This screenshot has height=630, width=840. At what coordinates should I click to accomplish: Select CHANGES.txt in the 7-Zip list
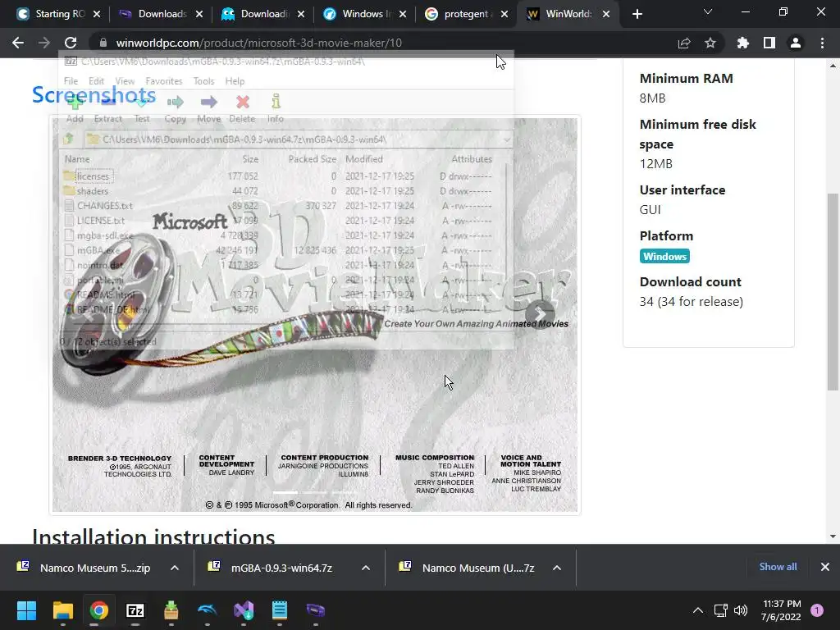[104, 206]
